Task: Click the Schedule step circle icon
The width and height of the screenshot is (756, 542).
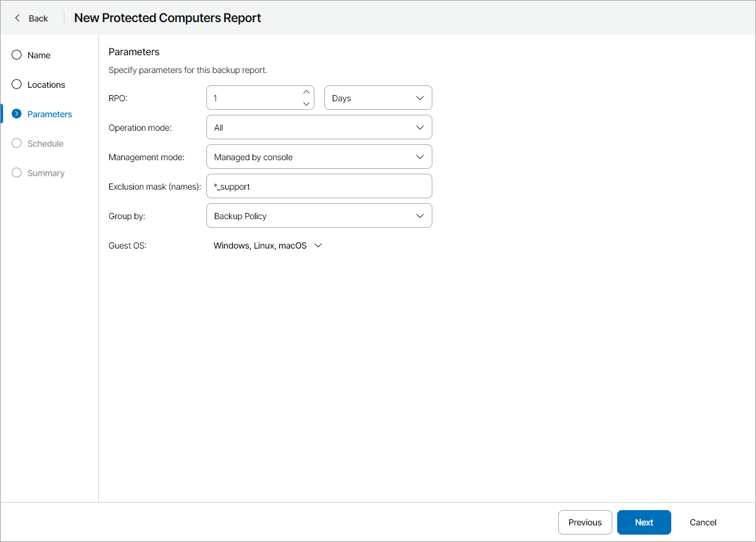Action: click(17, 144)
